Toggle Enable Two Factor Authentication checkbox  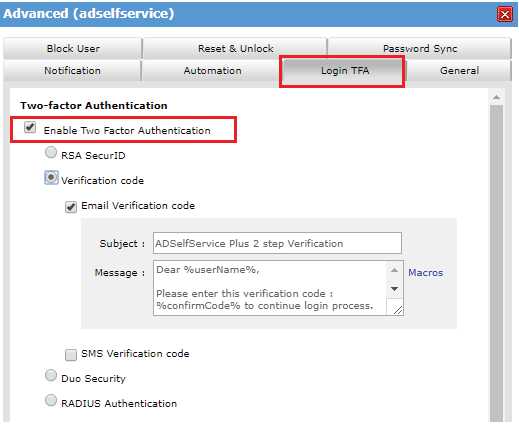click(30, 127)
